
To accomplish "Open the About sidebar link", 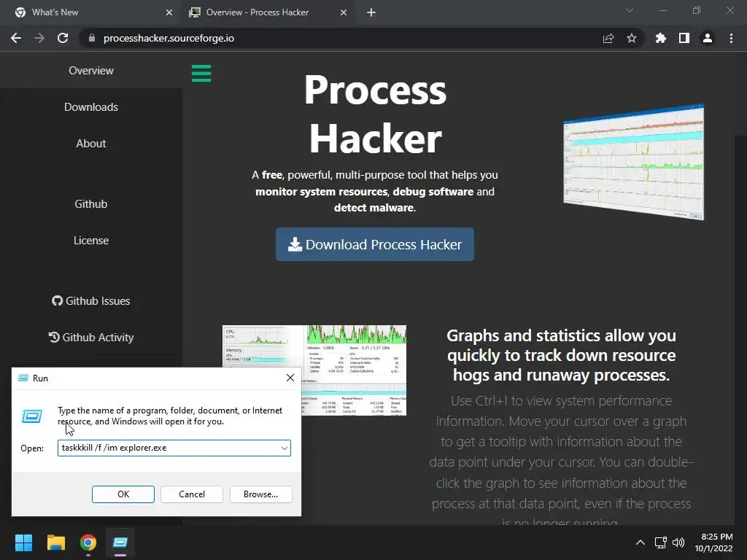I will click(91, 144).
